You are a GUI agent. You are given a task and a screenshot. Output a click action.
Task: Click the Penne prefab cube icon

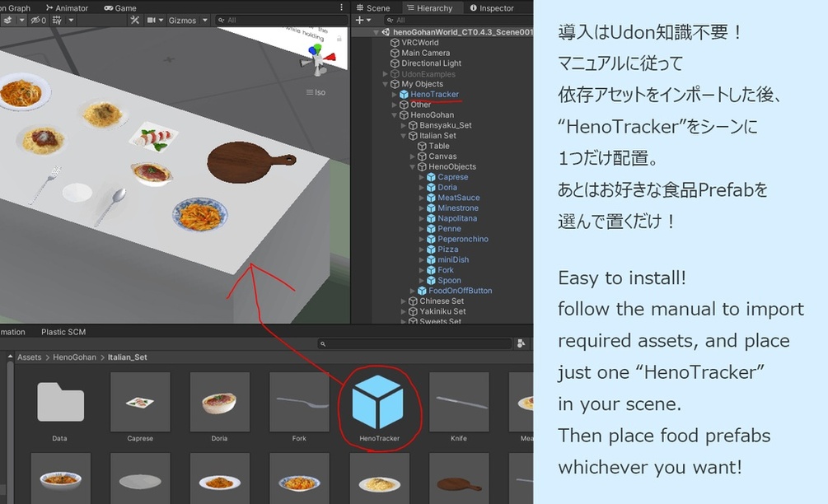click(x=431, y=229)
